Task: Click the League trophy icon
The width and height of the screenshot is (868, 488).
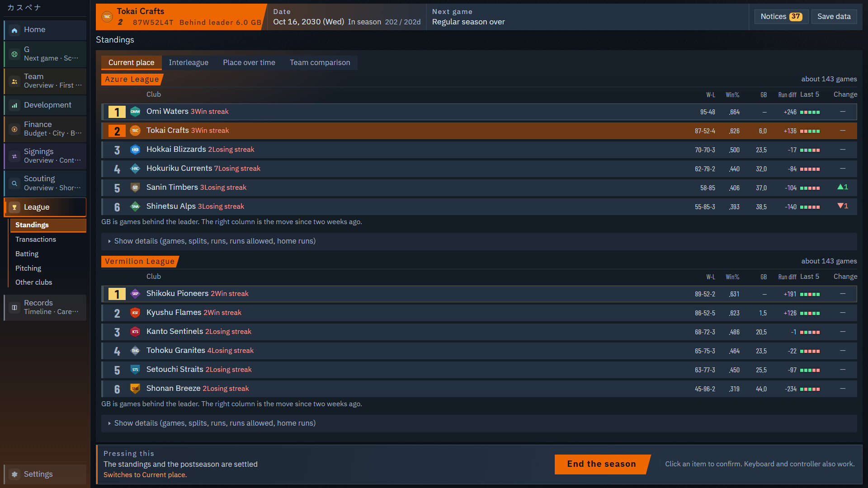Action: tap(14, 207)
